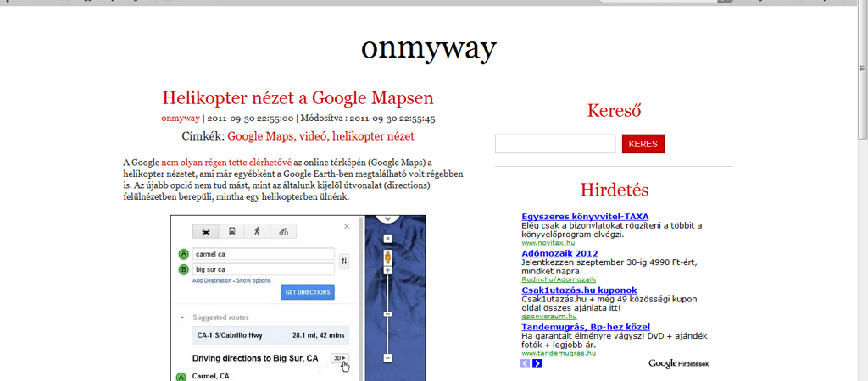Click the Add Destination link
Image resolution: width=868 pixels, height=381 pixels.
point(212,281)
